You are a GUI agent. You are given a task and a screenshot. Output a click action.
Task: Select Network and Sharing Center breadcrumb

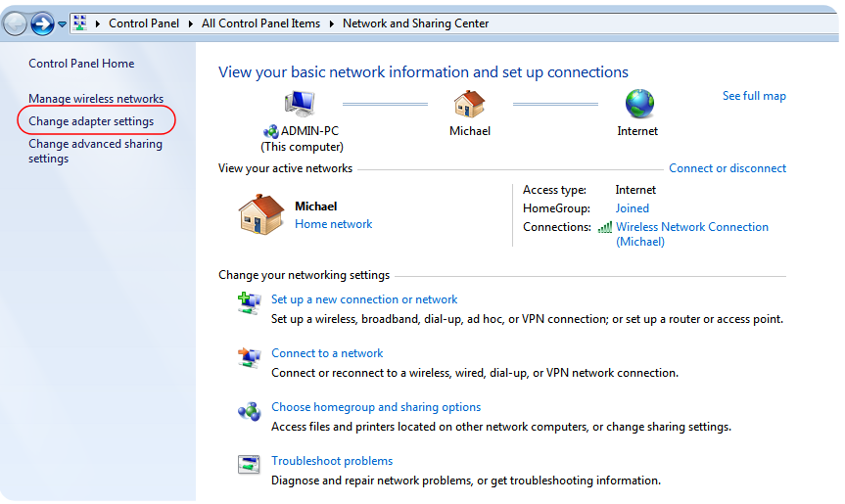pyautogui.click(x=415, y=23)
